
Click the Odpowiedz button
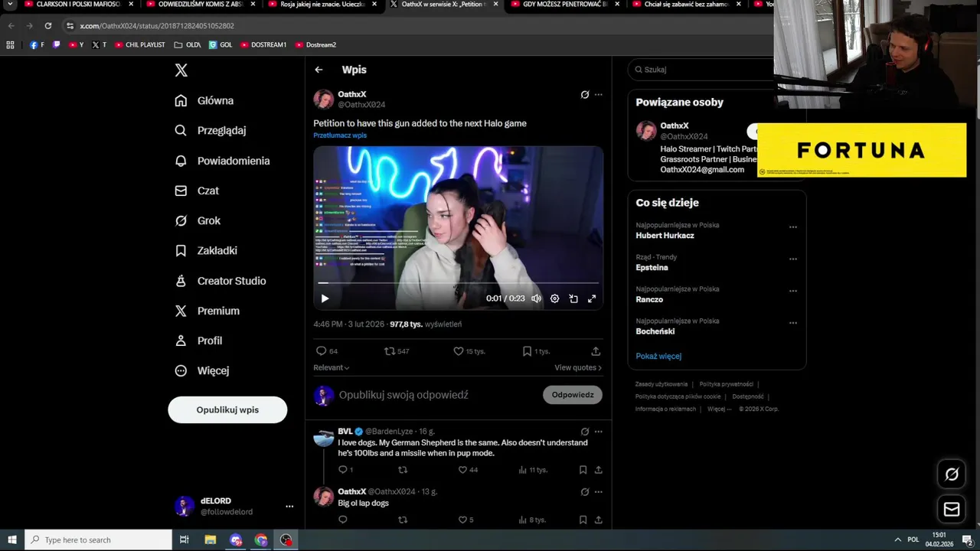[573, 395]
